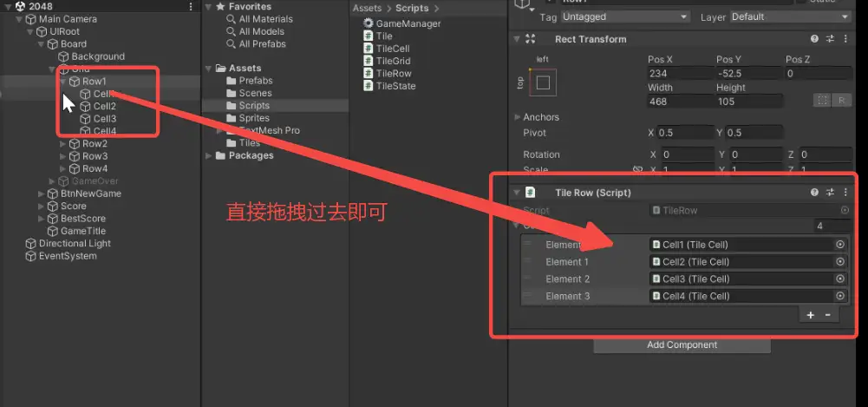Screen dimensions: 868x407
Task: Edit the Height field
Action: coord(748,102)
